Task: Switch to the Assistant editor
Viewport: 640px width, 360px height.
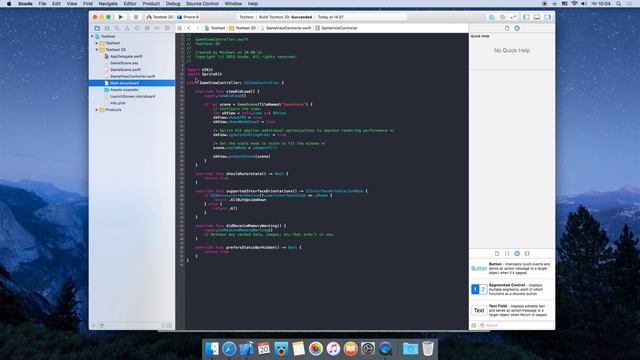Action: pyautogui.click(x=502, y=17)
